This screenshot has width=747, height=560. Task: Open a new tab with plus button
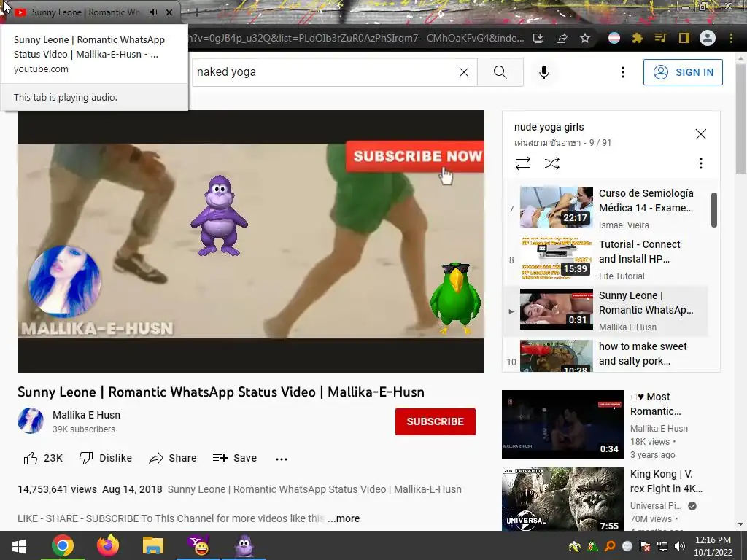pos(196,13)
